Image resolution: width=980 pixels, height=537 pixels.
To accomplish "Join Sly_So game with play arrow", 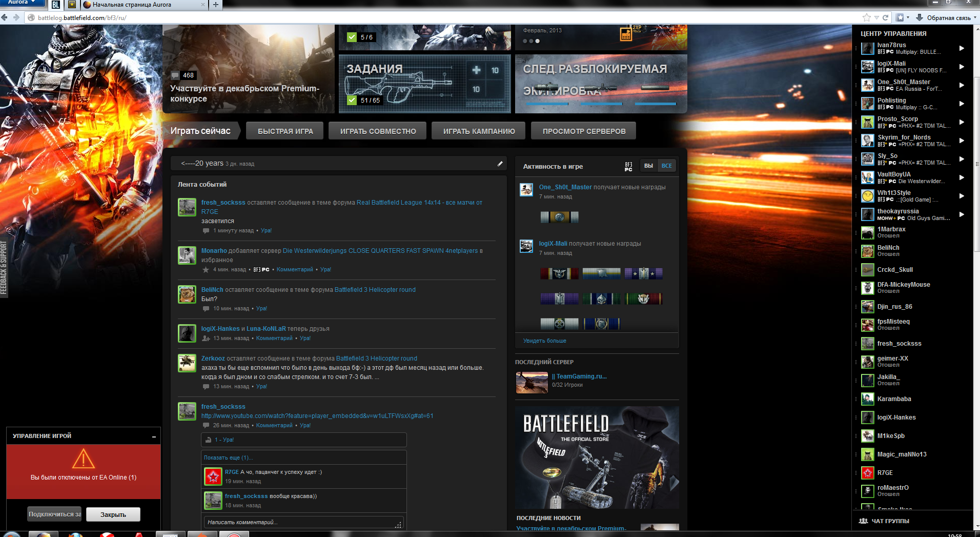I will pyautogui.click(x=962, y=159).
